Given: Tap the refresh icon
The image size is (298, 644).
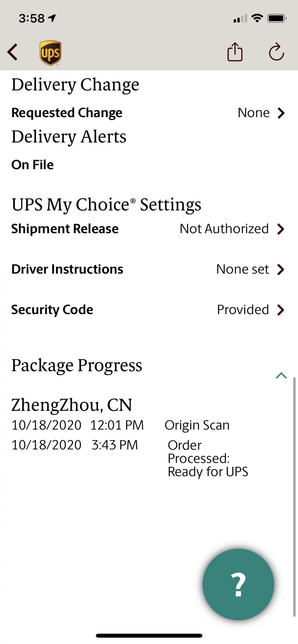Looking at the screenshot, I should (x=276, y=52).
